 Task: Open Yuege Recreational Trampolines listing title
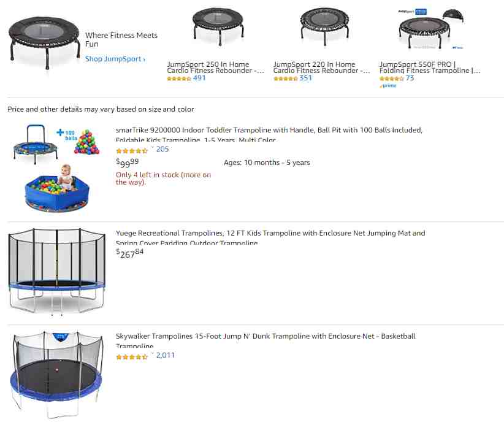coord(270,237)
